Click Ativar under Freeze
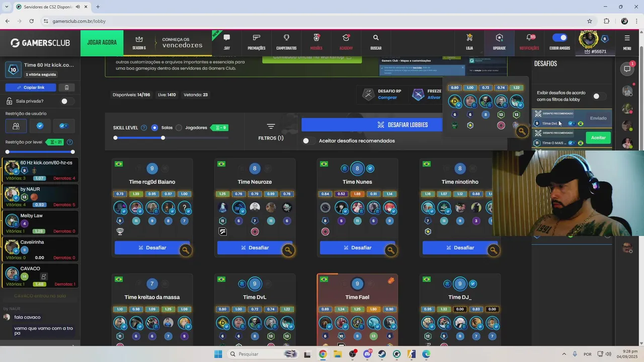Screen dimensions: 644x362 click(x=434, y=98)
